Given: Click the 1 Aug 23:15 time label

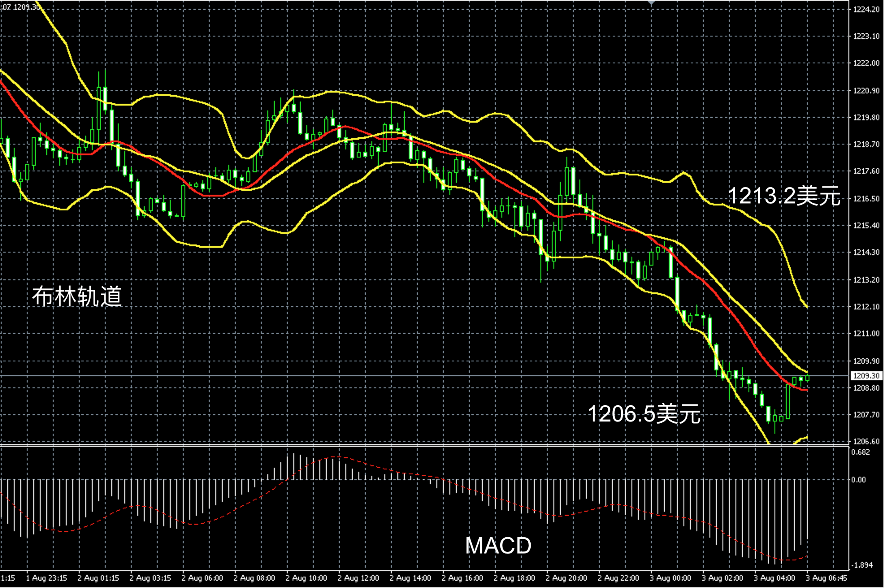Looking at the screenshot, I should pyautogui.click(x=46, y=578).
